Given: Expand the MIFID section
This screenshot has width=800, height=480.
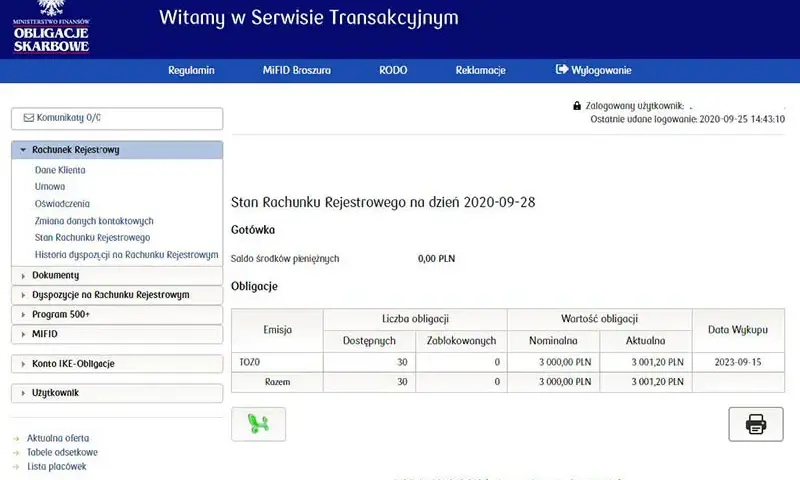Looking at the screenshot, I should 117,334.
